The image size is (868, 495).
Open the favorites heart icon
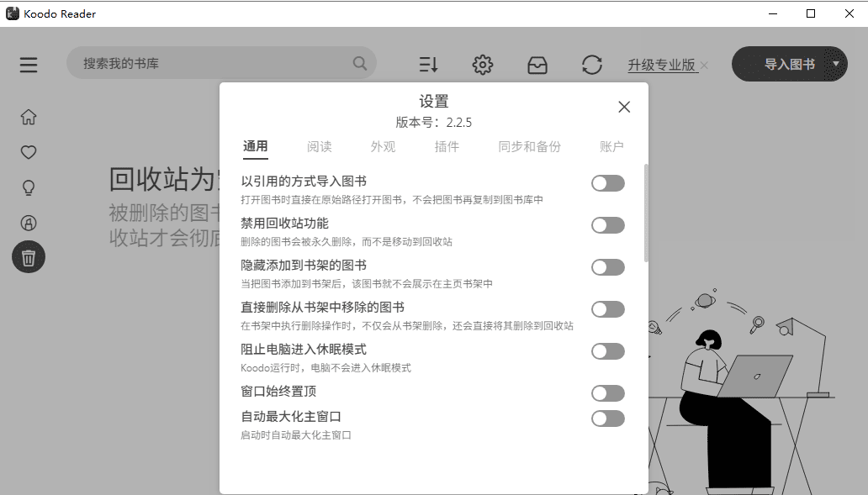29,152
